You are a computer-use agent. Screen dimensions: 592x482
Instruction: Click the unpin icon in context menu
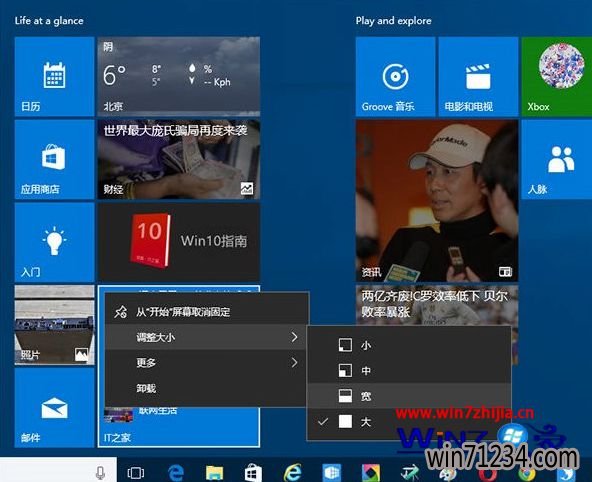tap(121, 312)
